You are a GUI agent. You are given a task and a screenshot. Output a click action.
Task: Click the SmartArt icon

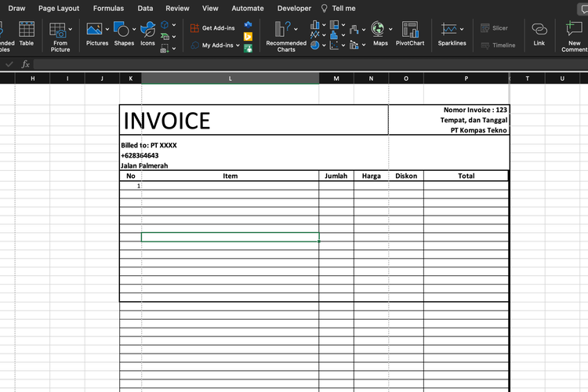tap(165, 36)
